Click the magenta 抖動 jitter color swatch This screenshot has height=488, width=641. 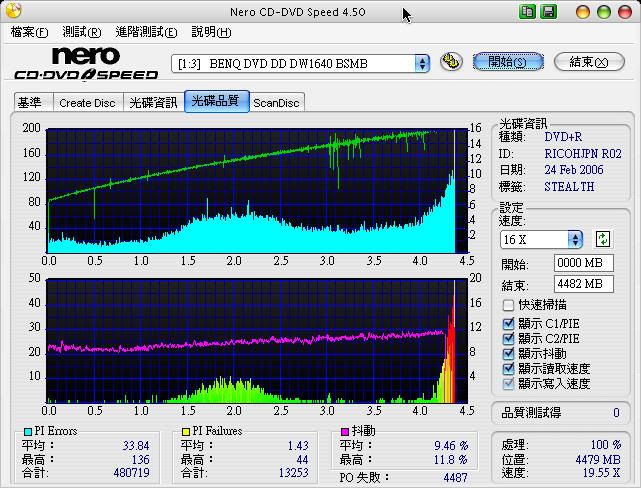coord(345,432)
